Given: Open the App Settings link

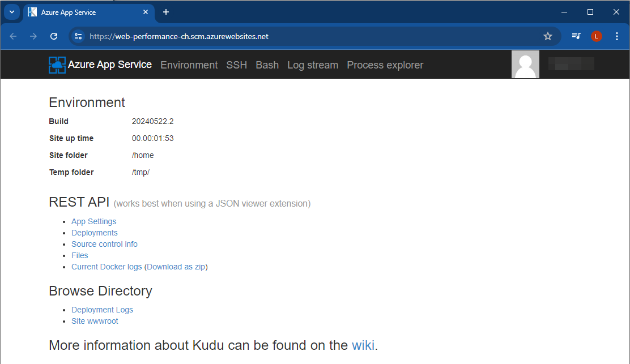Looking at the screenshot, I should click(x=93, y=221).
